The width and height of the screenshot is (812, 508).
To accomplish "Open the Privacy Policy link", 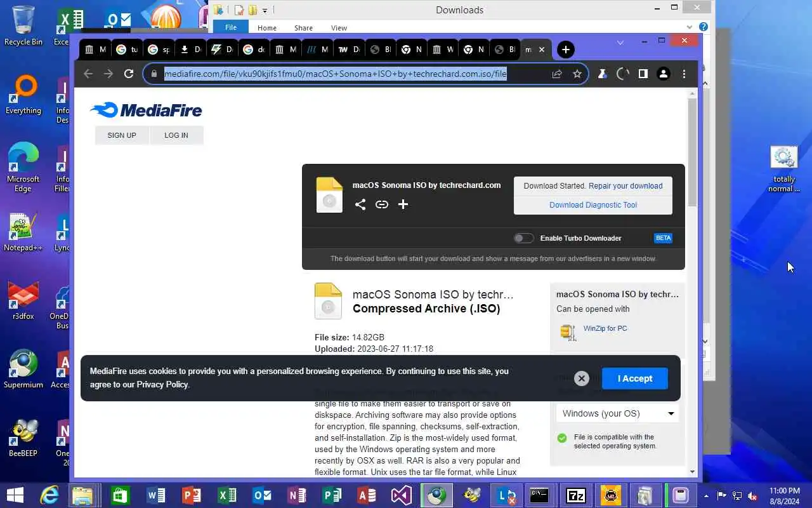I will click(x=162, y=384).
